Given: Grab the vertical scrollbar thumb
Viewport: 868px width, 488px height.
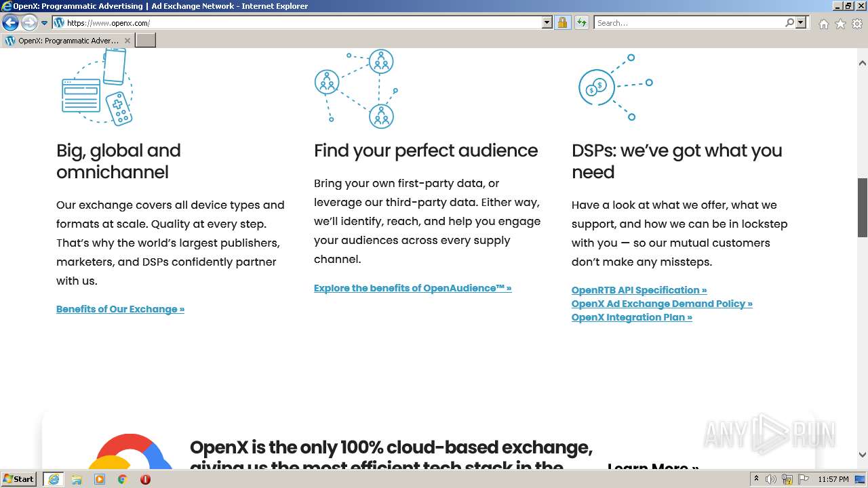Looking at the screenshot, I should tap(863, 207).
